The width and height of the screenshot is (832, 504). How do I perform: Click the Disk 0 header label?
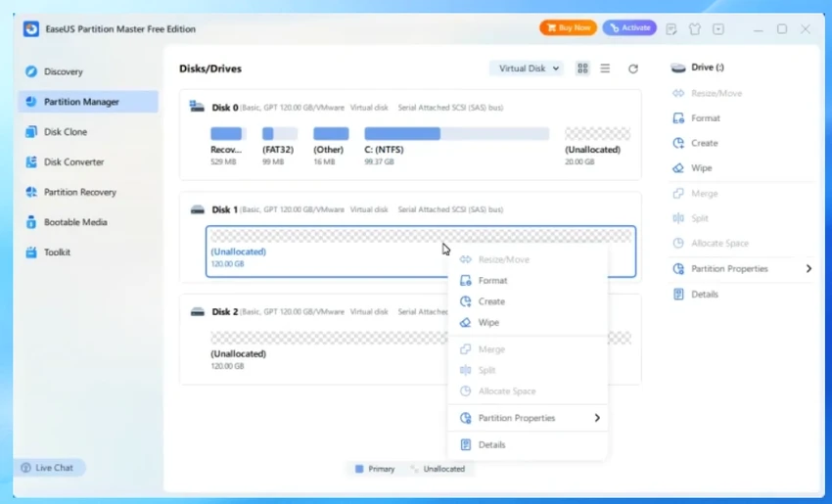pyautogui.click(x=225, y=108)
